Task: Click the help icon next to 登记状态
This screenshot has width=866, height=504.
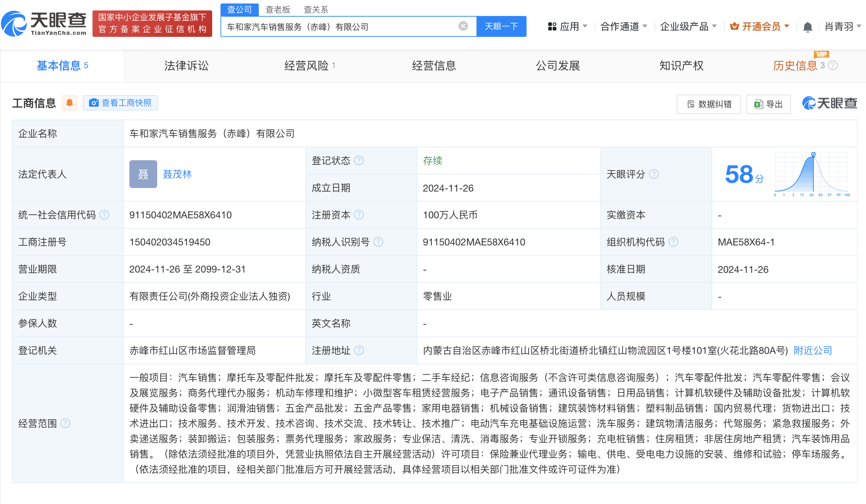Action: click(359, 161)
